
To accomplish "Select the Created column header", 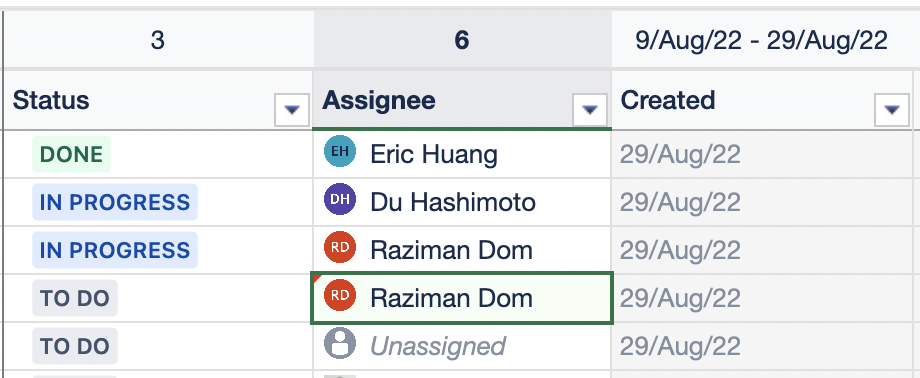I will pyautogui.click(x=762, y=100).
